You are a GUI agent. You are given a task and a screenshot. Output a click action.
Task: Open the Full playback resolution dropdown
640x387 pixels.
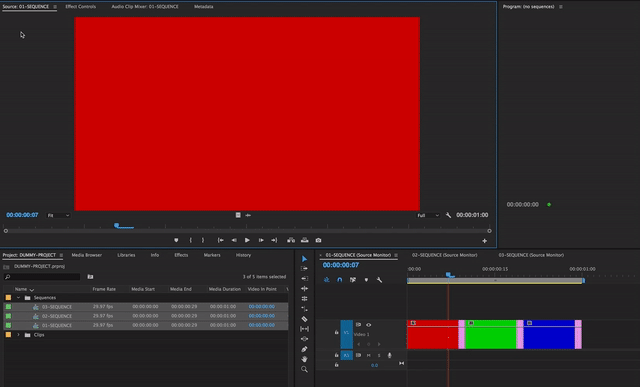(x=428, y=215)
